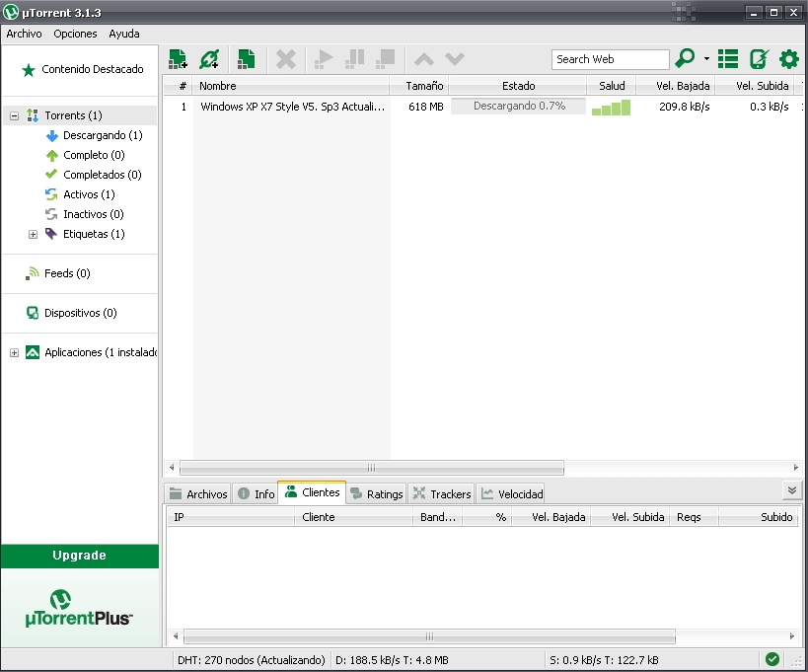Image resolution: width=808 pixels, height=672 pixels.
Task: Click the Add Torrent from URL icon
Action: pos(209,59)
